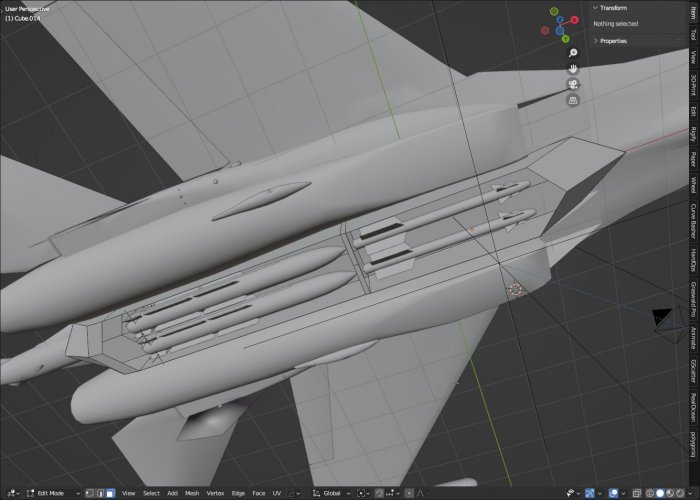
Task: Open the View menu
Action: click(129, 493)
